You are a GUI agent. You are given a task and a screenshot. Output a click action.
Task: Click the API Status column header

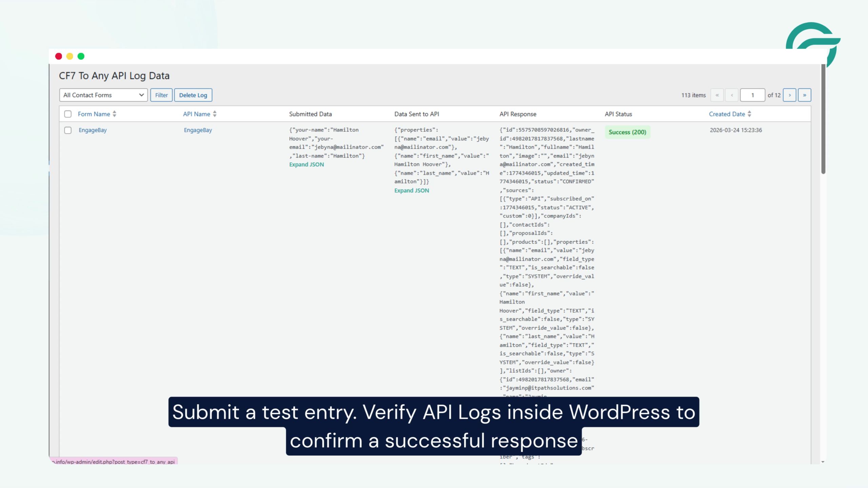pos(618,114)
